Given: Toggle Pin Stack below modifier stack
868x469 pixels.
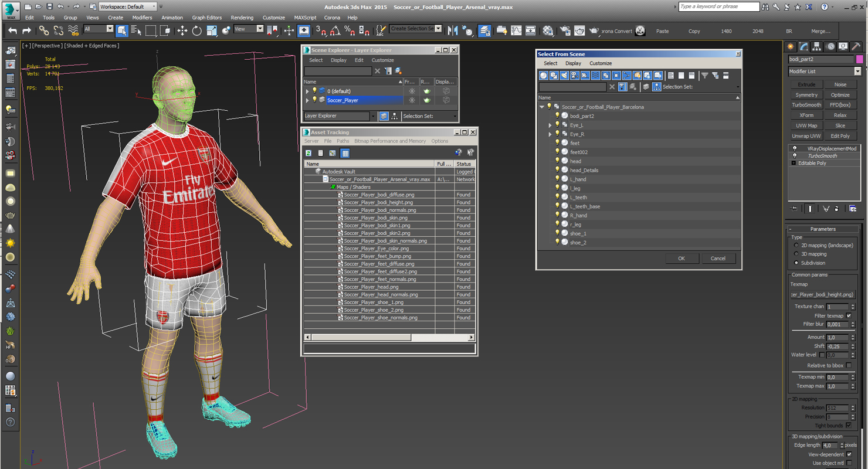Looking at the screenshot, I should (x=794, y=209).
